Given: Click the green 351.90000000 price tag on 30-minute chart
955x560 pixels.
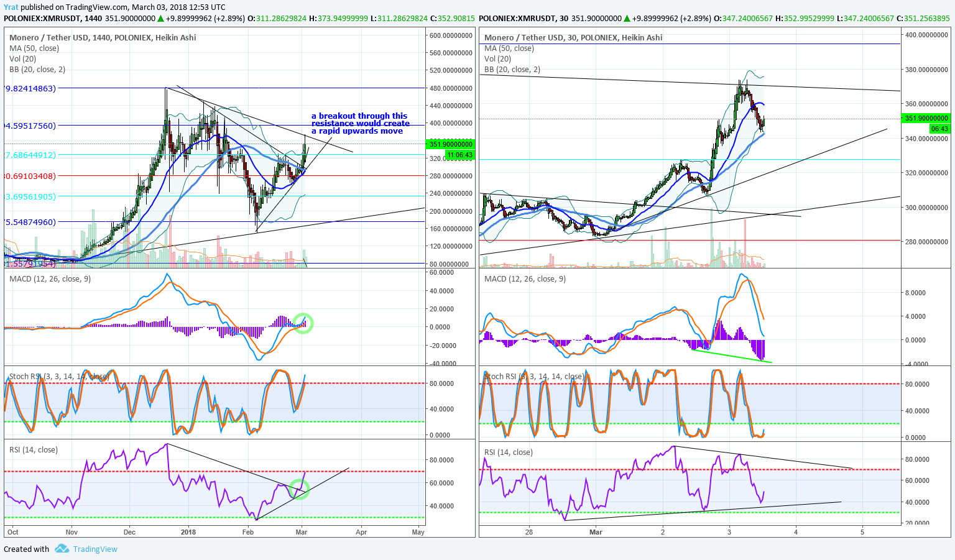Looking at the screenshot, I should click(x=926, y=118).
